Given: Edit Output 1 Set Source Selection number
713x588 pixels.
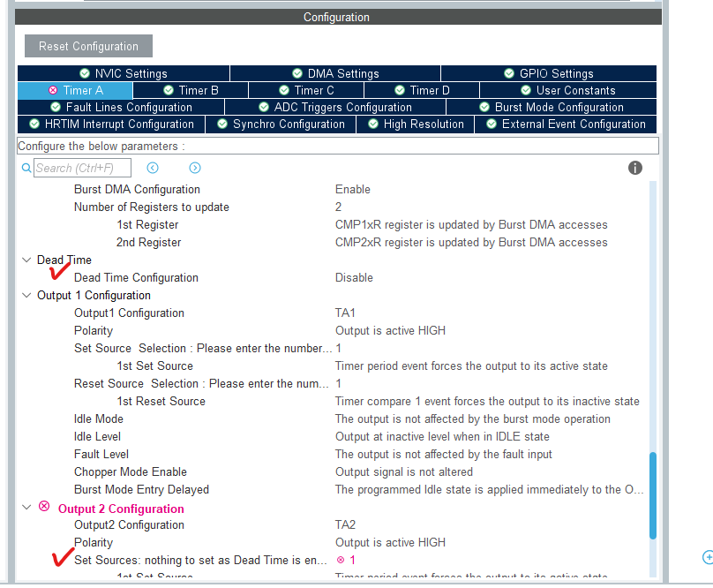Looking at the screenshot, I should tap(338, 349).
